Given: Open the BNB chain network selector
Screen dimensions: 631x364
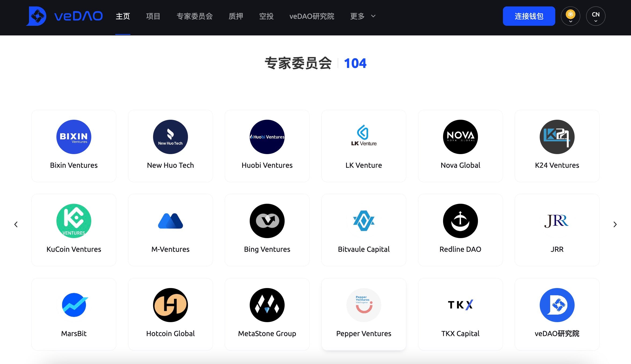Looking at the screenshot, I should [571, 16].
